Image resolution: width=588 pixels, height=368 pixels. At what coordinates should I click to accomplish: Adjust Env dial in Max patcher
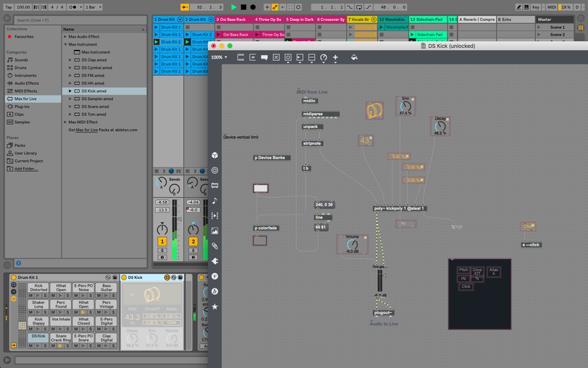pos(406,106)
